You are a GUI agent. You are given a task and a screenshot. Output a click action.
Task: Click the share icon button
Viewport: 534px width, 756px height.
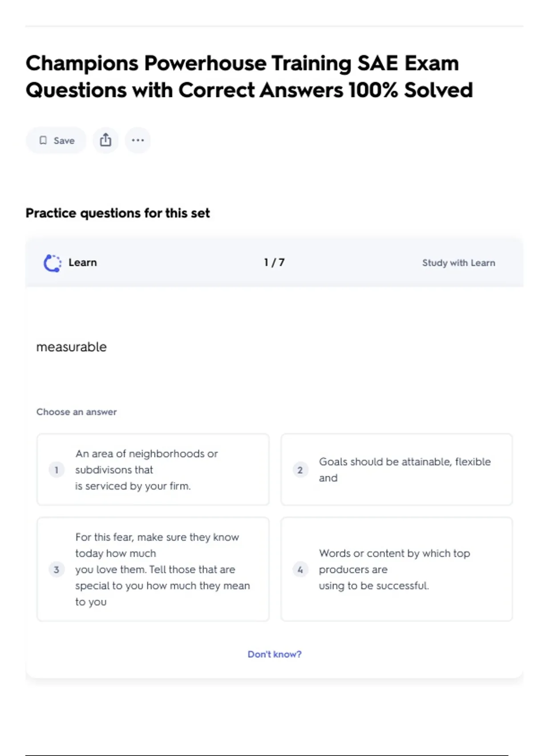coord(105,141)
